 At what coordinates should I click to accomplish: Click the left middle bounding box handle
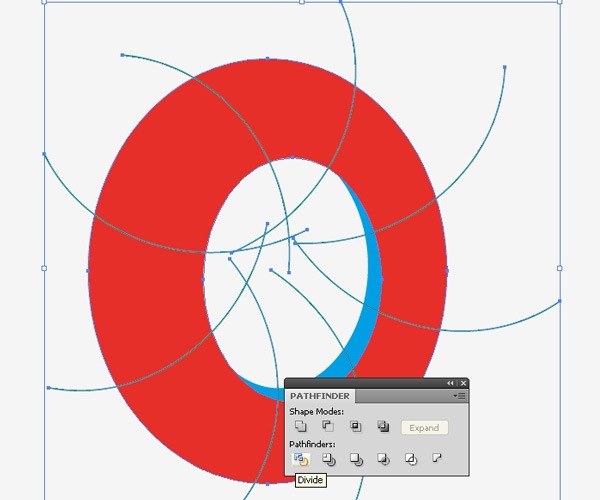[x=44, y=269]
